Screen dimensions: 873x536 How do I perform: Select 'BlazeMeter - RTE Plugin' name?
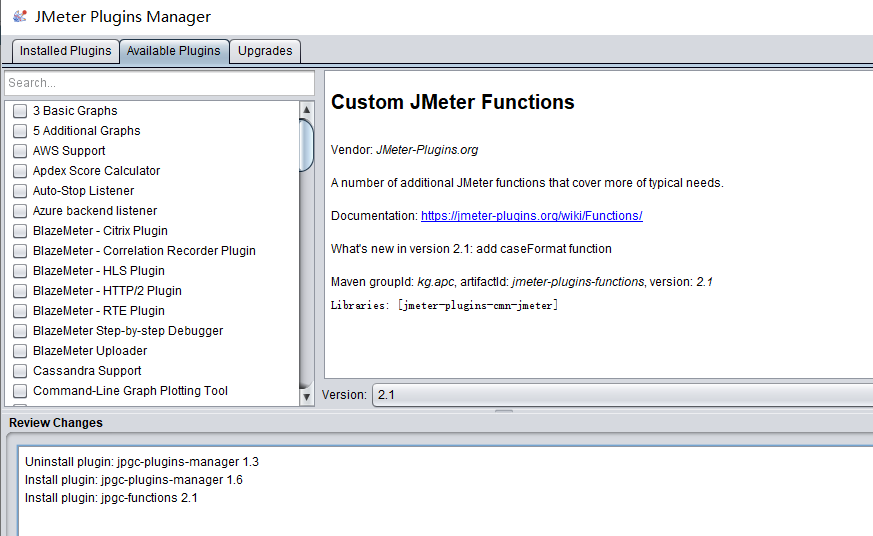pyautogui.click(x=99, y=311)
